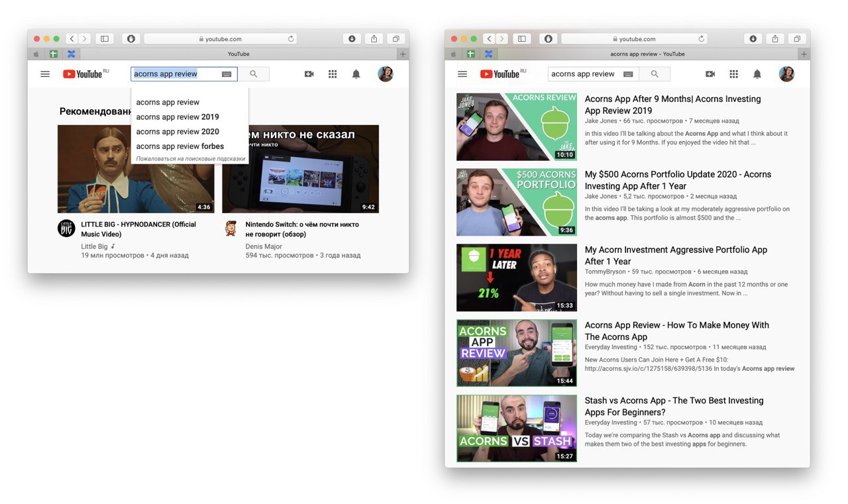The image size is (848, 504).
Task: Click search magnifier button in left window
Action: click(253, 74)
